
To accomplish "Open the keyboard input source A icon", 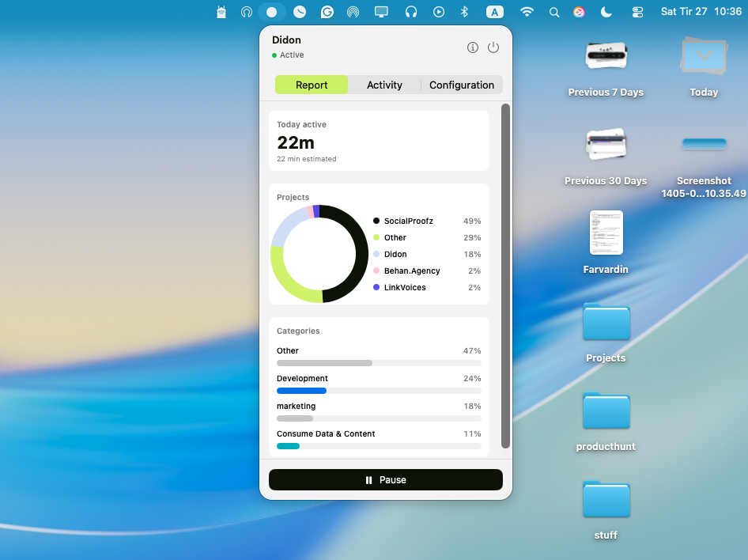I will [495, 13].
